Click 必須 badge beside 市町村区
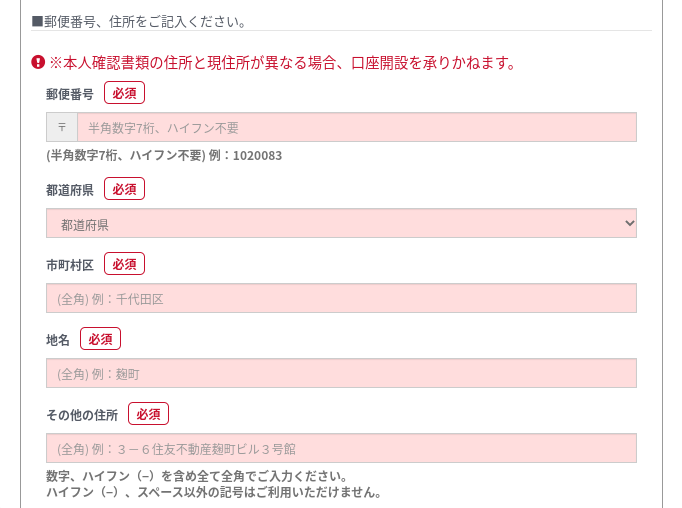Screen dimensions: 682x508 coord(124,264)
